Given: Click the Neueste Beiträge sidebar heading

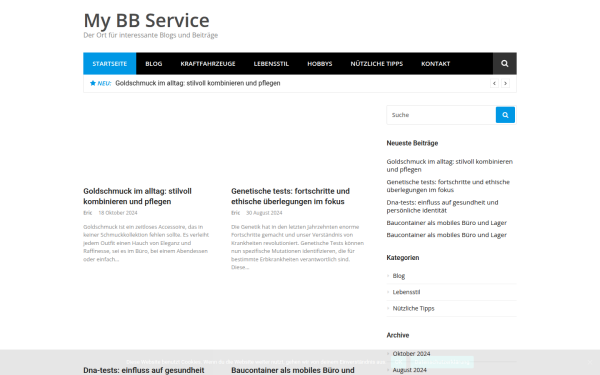Looking at the screenshot, I should pyautogui.click(x=412, y=143).
